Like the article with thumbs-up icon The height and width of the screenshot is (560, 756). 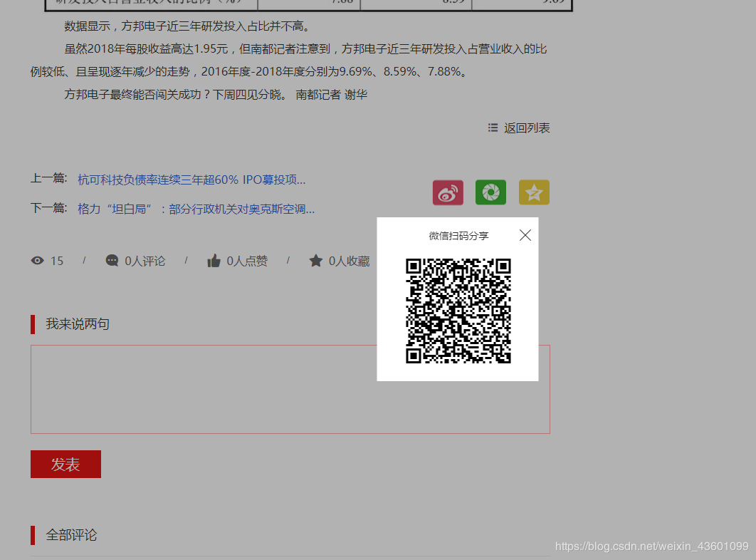click(214, 261)
